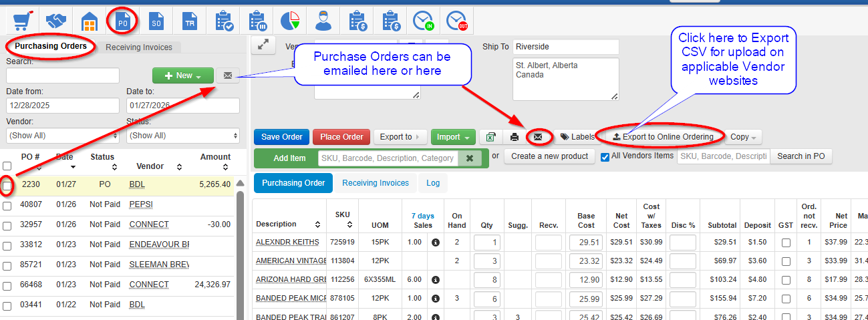Show sales info icon for ARIZONA HARD row

click(x=435, y=280)
